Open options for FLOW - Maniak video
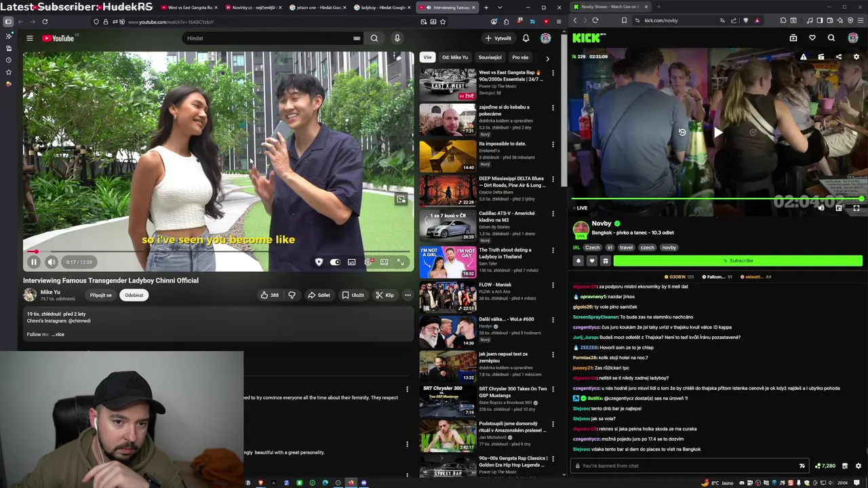Viewport: 868px width, 488px height. [x=553, y=285]
